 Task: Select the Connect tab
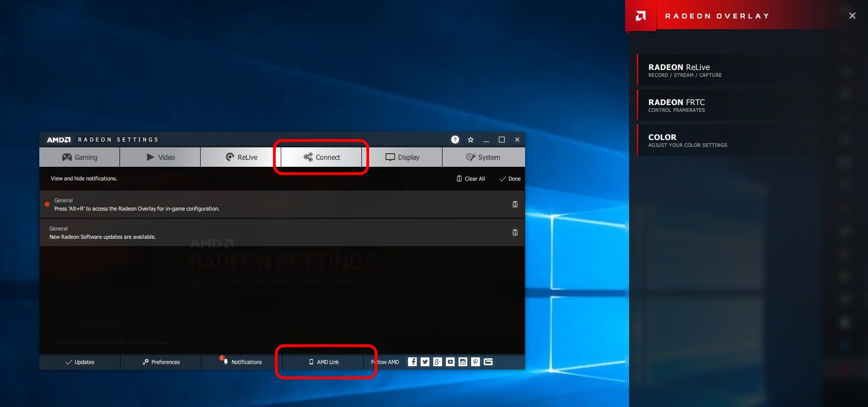322,157
